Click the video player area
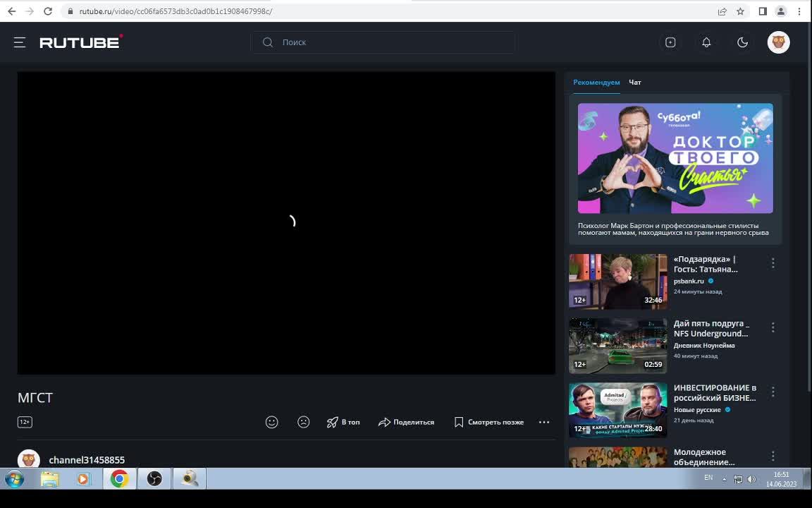The height and width of the screenshot is (508, 812). [x=286, y=223]
